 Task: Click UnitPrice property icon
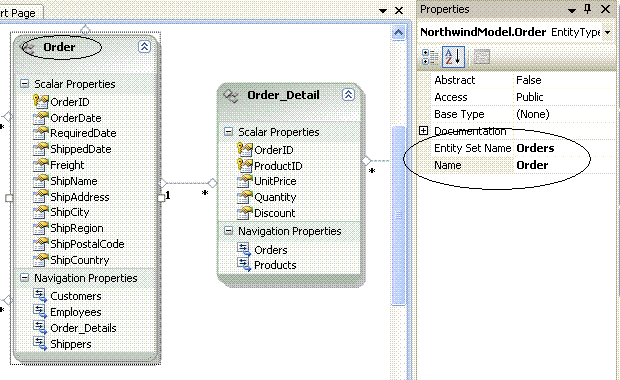click(244, 181)
